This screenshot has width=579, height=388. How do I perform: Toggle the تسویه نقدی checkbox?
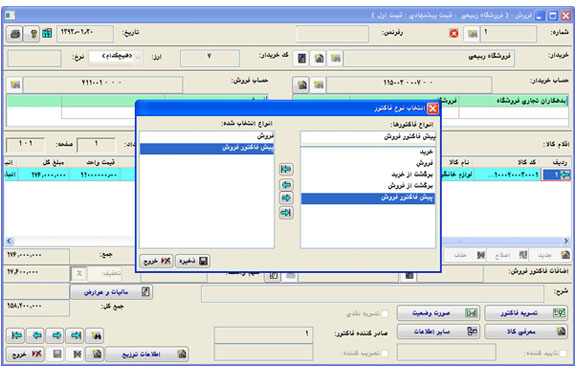pos(385,314)
